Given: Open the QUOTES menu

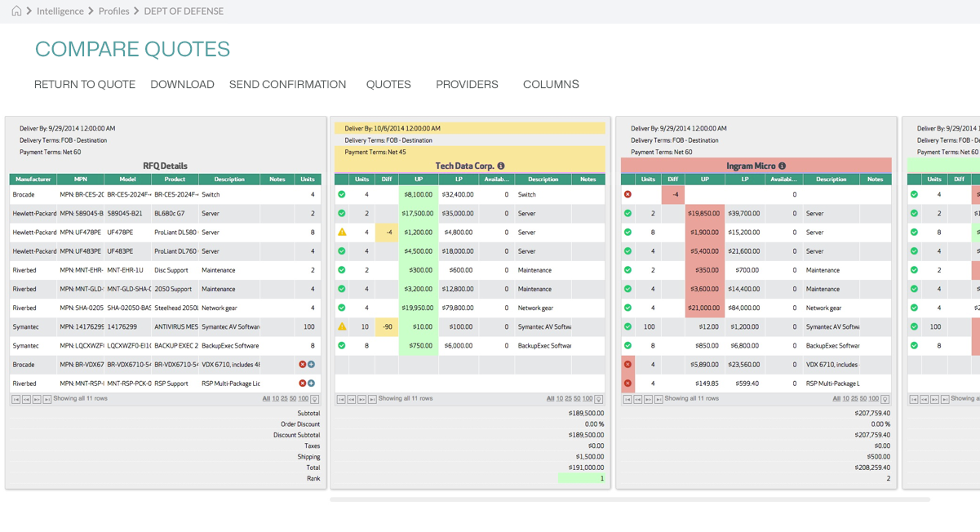Looking at the screenshot, I should [388, 84].
